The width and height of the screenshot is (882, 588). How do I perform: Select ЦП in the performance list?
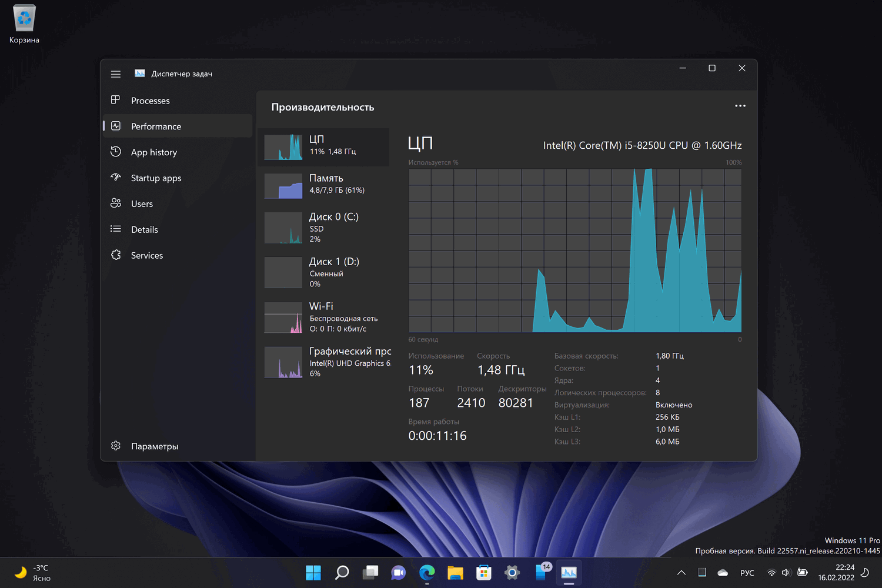pyautogui.click(x=323, y=147)
